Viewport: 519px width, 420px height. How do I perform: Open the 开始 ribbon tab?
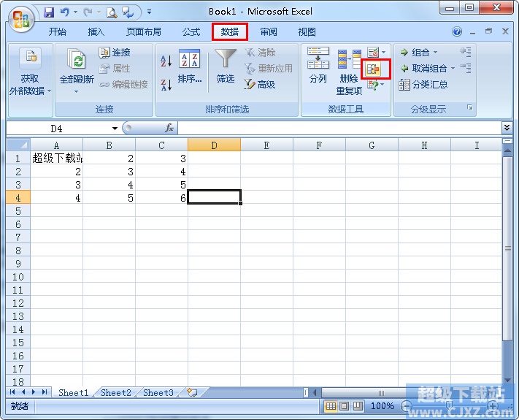tap(57, 32)
